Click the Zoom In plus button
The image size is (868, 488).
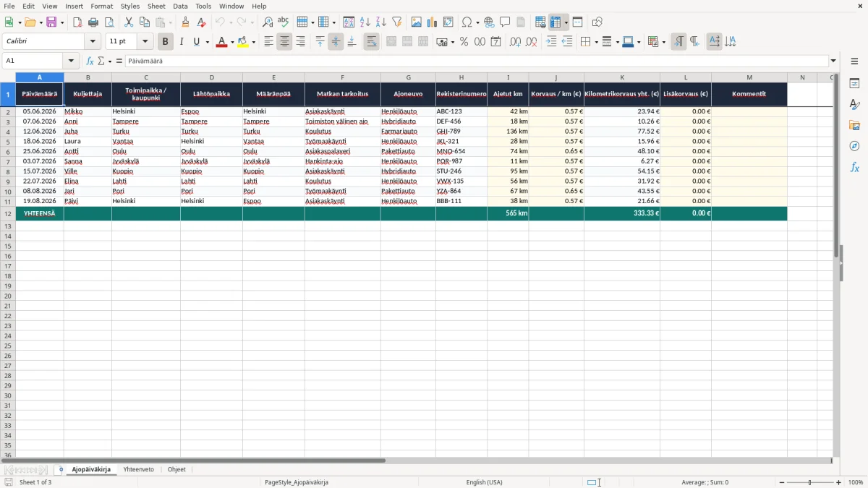pyautogui.click(x=839, y=482)
